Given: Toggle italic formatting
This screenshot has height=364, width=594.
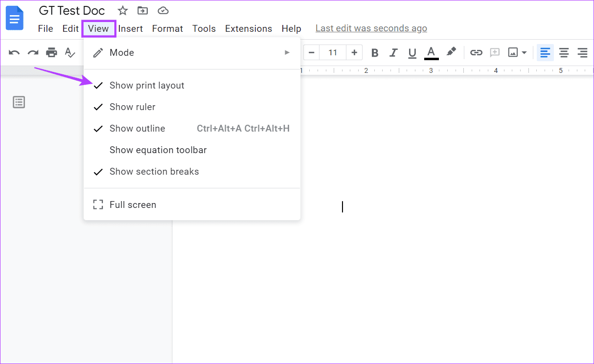Looking at the screenshot, I should [393, 52].
